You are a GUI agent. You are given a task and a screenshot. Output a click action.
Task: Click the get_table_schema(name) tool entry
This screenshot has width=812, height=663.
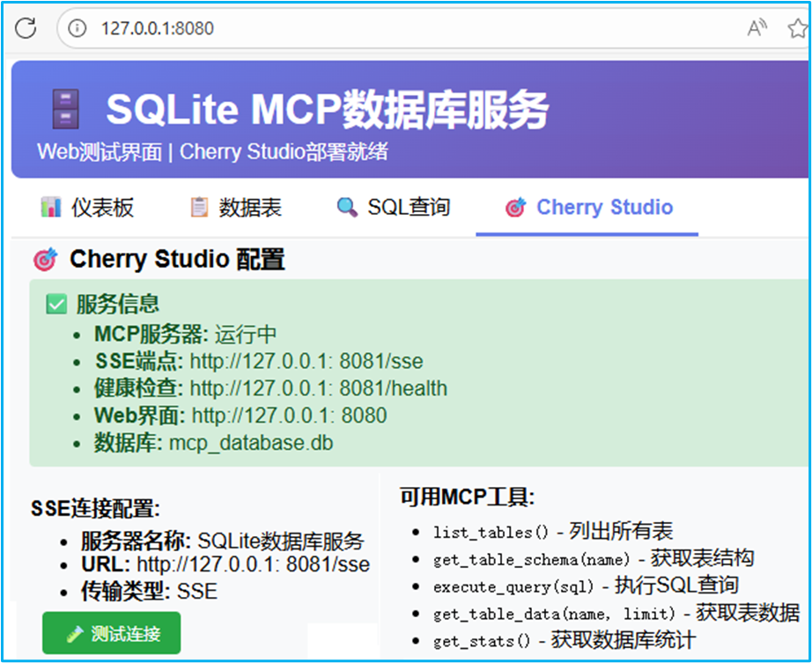[x=594, y=559]
